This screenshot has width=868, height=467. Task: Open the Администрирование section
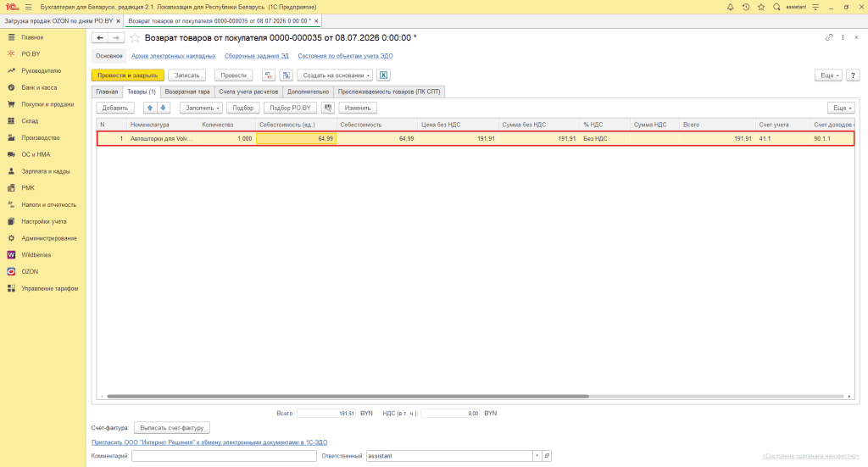coord(48,238)
